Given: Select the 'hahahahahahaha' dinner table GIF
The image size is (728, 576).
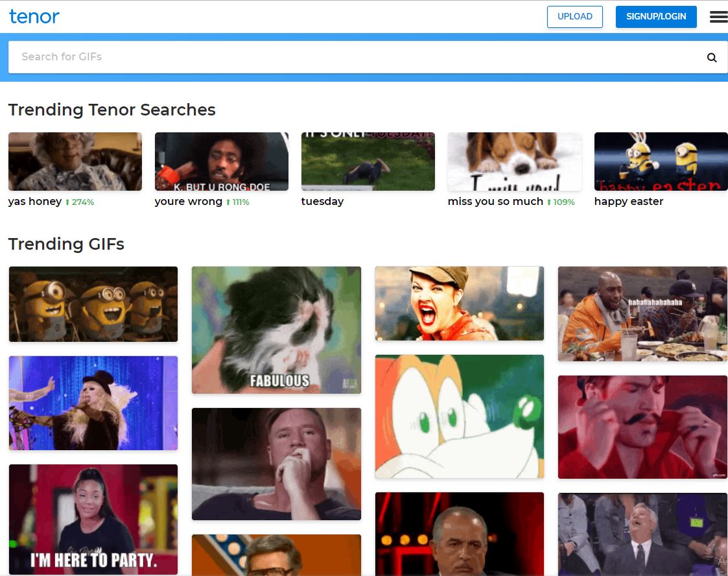Looking at the screenshot, I should (642, 313).
